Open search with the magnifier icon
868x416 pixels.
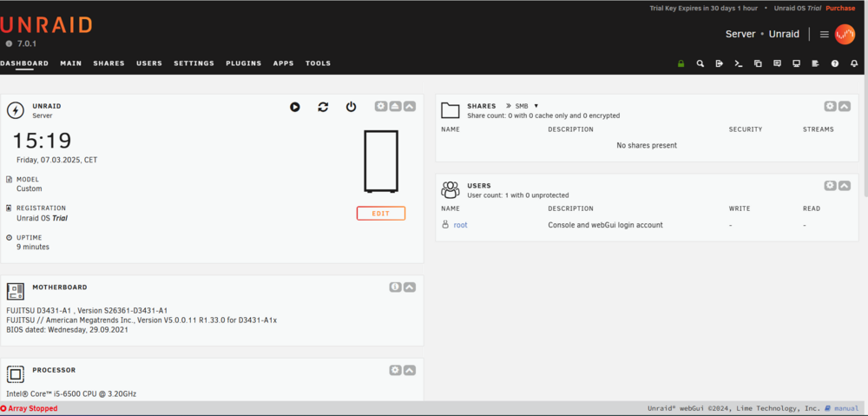click(700, 63)
